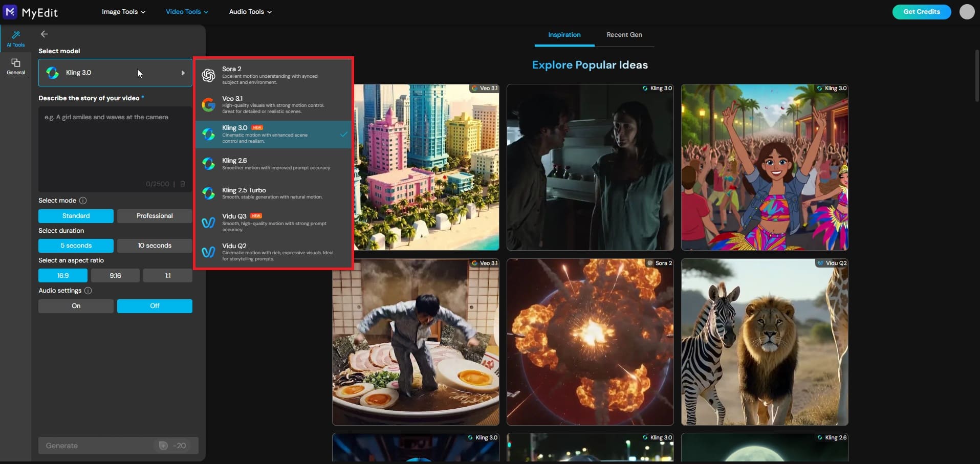Click the Get Credits button
The width and height of the screenshot is (980, 464).
coord(921,11)
